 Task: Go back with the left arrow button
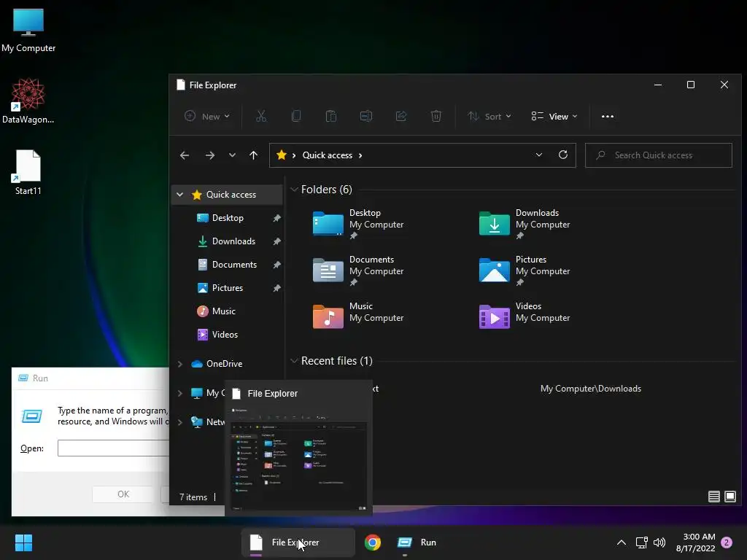point(185,155)
